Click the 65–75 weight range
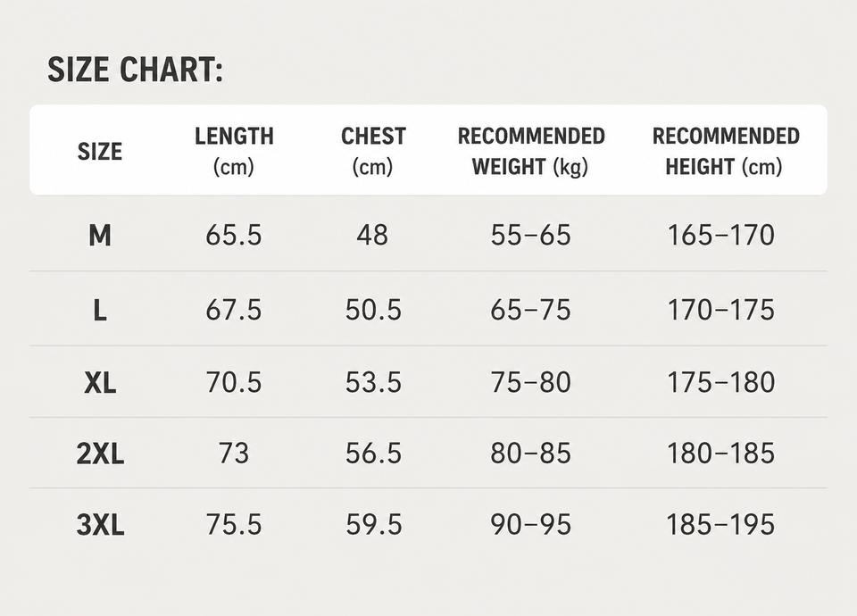The width and height of the screenshot is (857, 616). tap(530, 311)
